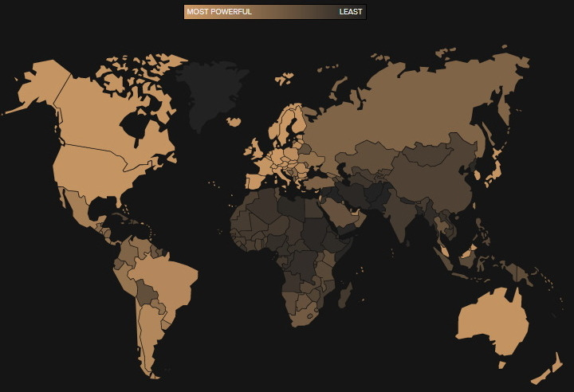Click the LEAST legend label
This screenshot has height=392, width=574.
tap(351, 12)
